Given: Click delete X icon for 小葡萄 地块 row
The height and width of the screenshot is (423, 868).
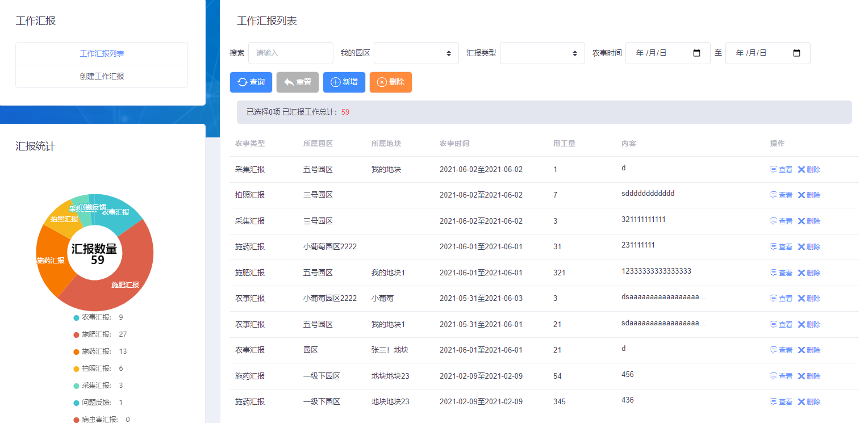Looking at the screenshot, I should (802, 298).
